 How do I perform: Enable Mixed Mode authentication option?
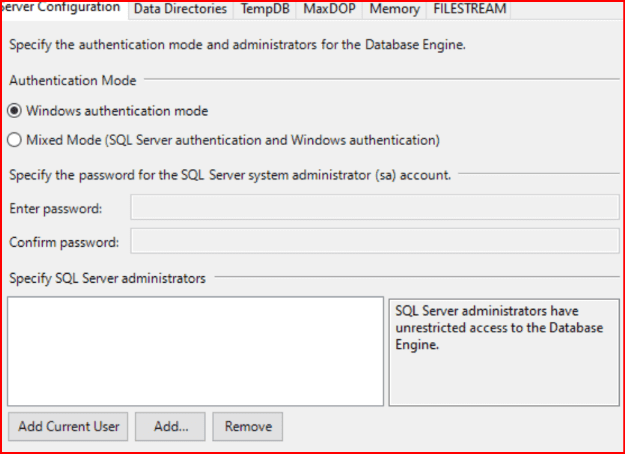pyautogui.click(x=14, y=140)
